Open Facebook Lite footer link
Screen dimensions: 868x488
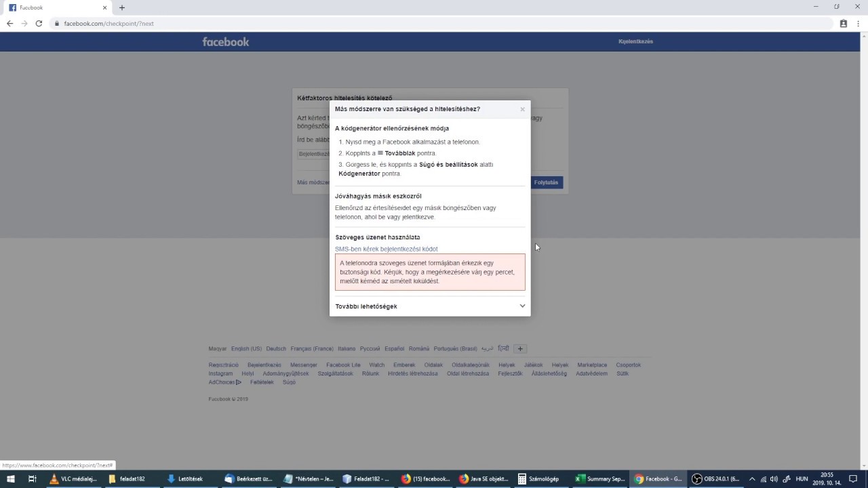pos(343,365)
